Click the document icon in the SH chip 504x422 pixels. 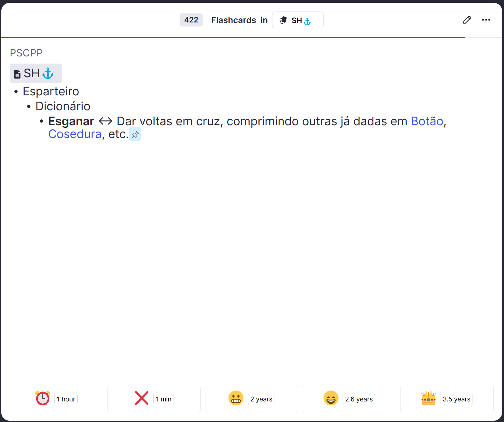[17, 73]
